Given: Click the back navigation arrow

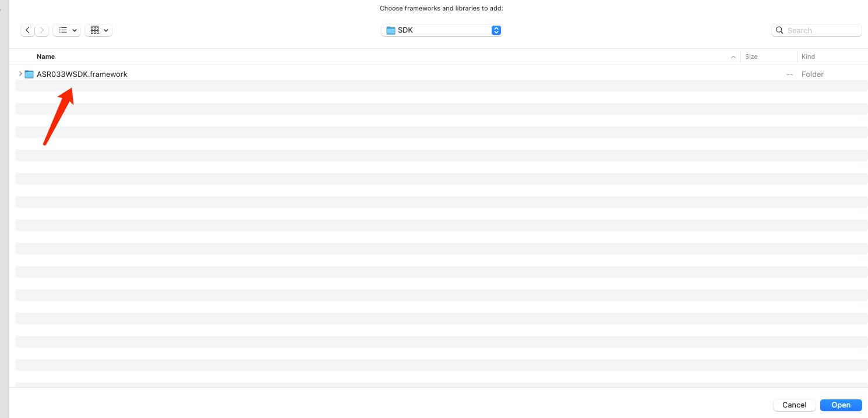Looking at the screenshot, I should pos(27,30).
